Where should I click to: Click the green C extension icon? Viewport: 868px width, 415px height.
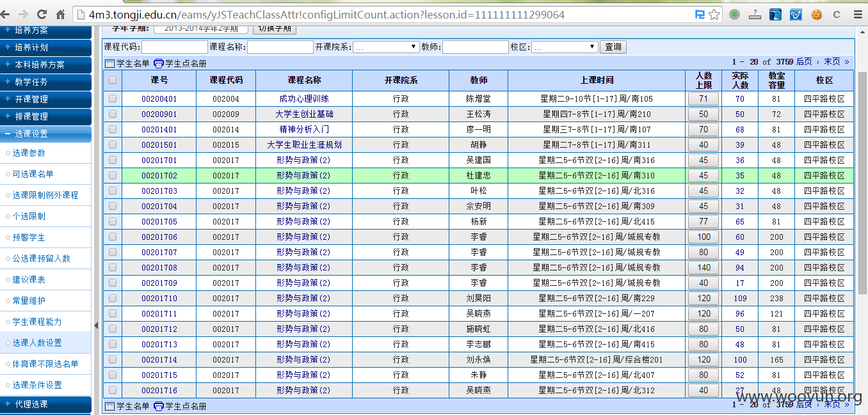coord(836,14)
